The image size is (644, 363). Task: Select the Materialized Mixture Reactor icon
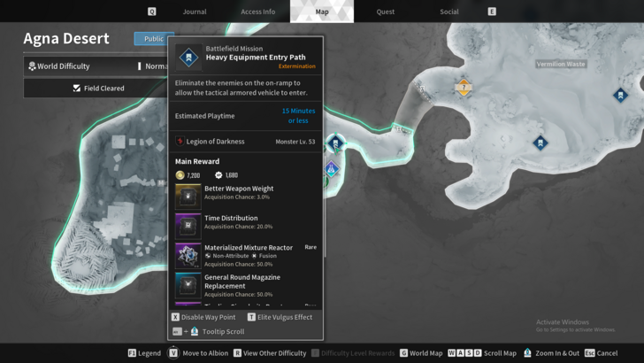point(188,256)
